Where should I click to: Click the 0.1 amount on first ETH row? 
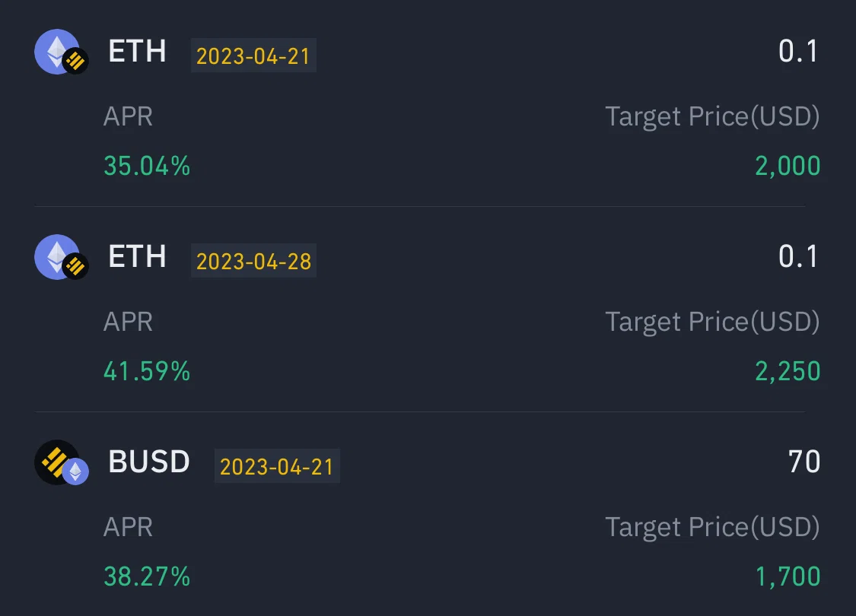(798, 51)
